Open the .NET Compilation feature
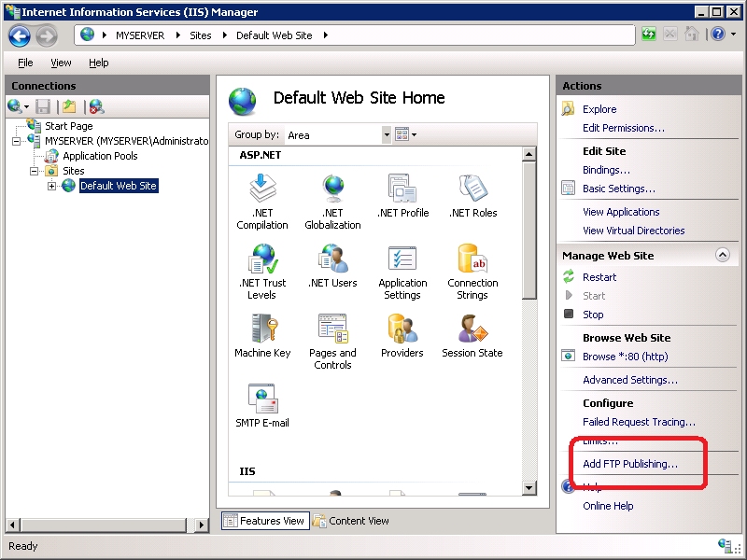 coord(262,193)
